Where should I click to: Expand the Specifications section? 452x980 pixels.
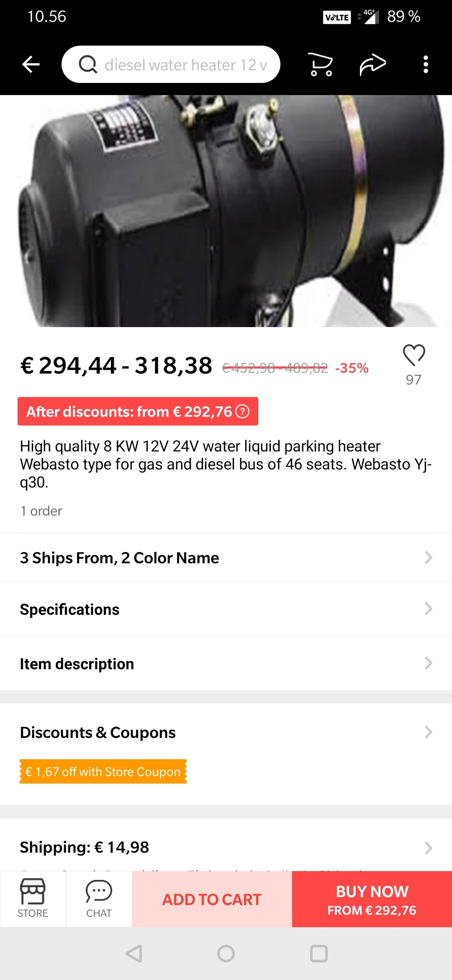click(226, 609)
